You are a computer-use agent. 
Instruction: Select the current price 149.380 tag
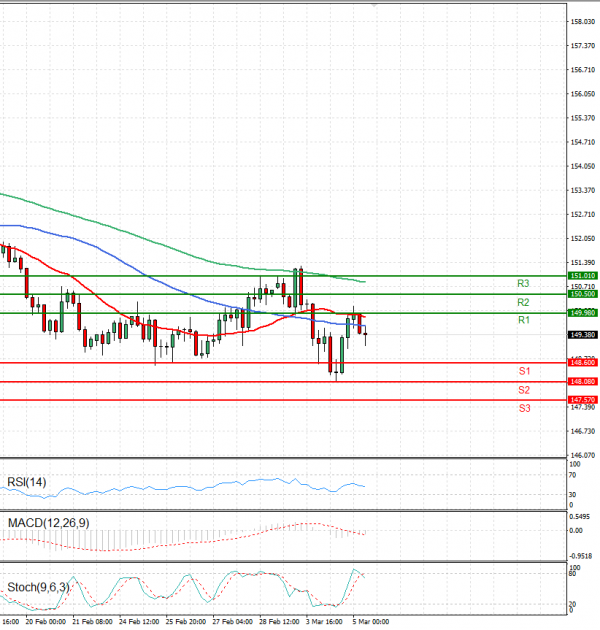(582, 335)
